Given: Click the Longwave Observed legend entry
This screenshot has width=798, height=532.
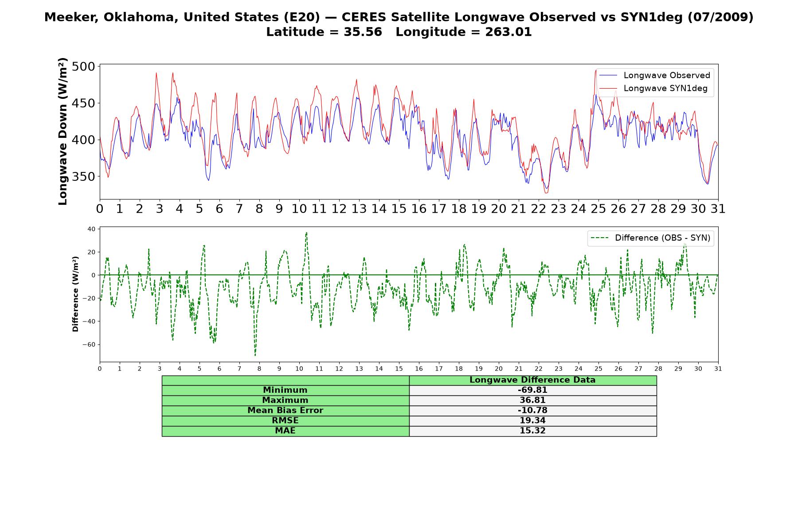Looking at the screenshot, I should pos(654,75).
